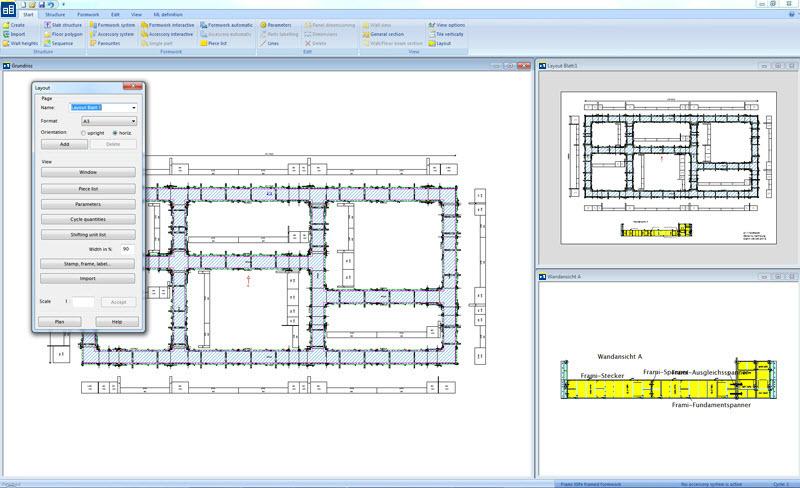The image size is (800, 488).
Task: Open View options in ribbon
Action: [x=432, y=24]
